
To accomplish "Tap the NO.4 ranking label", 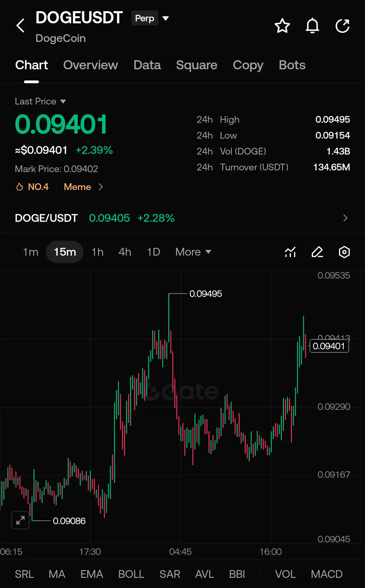I will pos(38,187).
